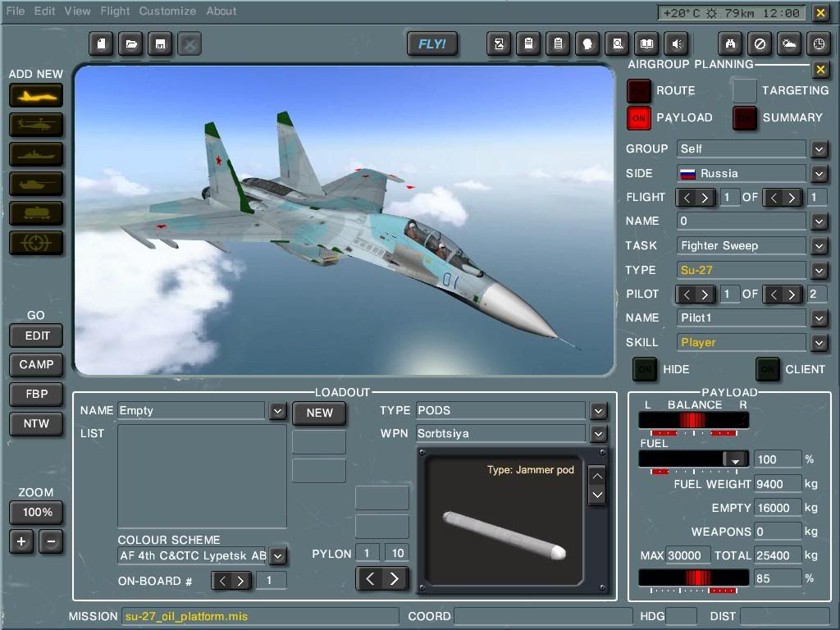Add a new ship unit
Screen dimensions: 840x630
(36, 154)
